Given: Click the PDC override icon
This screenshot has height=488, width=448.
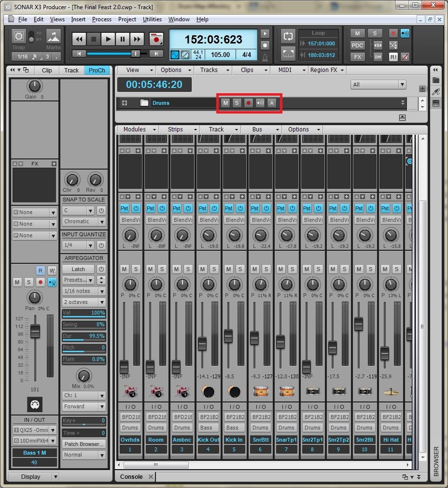Looking at the screenshot, I should point(357,44).
